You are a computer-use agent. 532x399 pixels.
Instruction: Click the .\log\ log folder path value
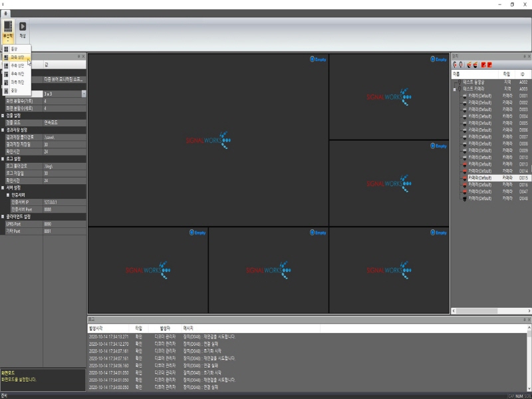[65, 166]
